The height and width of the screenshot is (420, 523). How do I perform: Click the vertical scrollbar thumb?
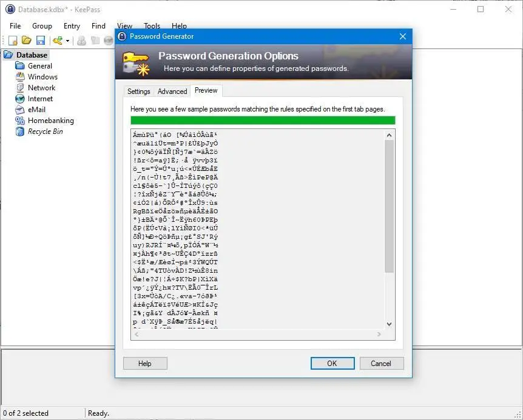(x=390, y=207)
